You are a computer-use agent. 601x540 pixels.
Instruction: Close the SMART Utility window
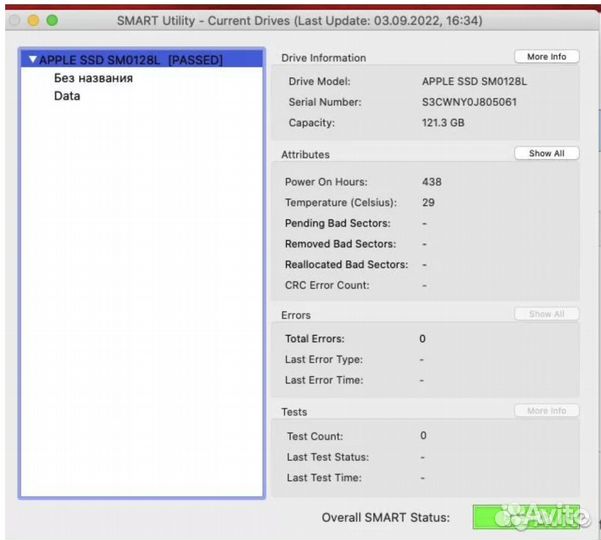pyautogui.click(x=15, y=20)
